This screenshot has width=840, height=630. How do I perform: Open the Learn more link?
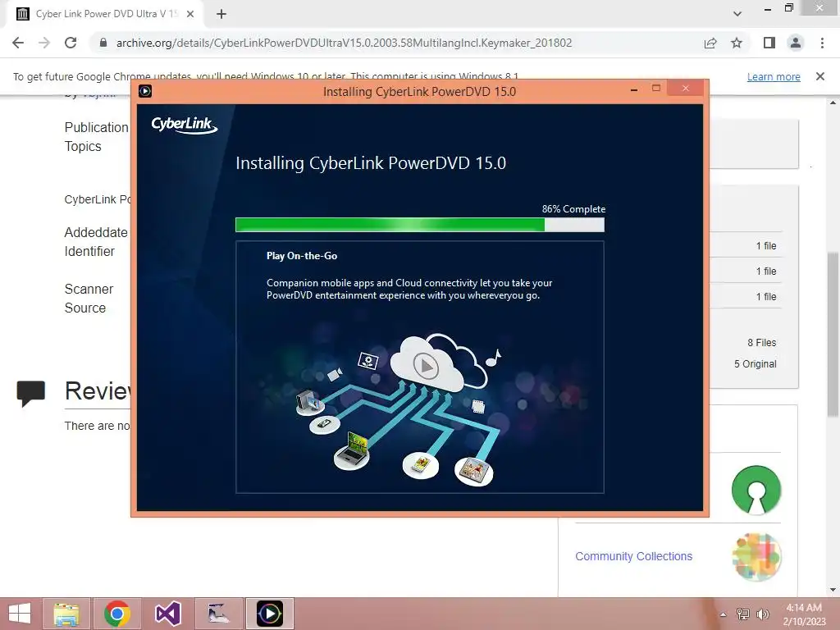coord(774,76)
